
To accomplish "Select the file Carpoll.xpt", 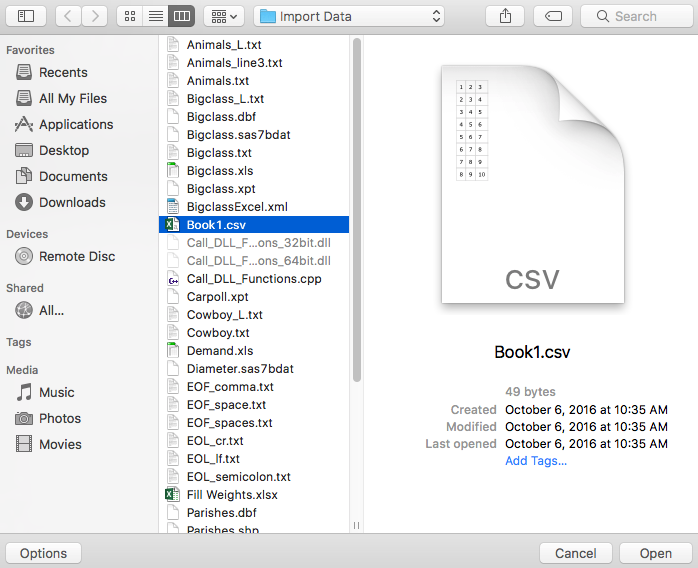I will (254, 297).
